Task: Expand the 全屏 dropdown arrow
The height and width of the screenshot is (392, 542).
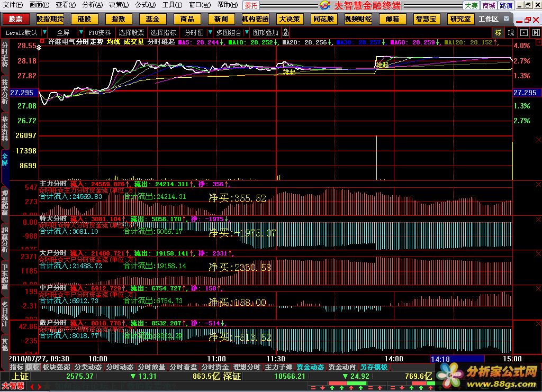Action: [81, 32]
